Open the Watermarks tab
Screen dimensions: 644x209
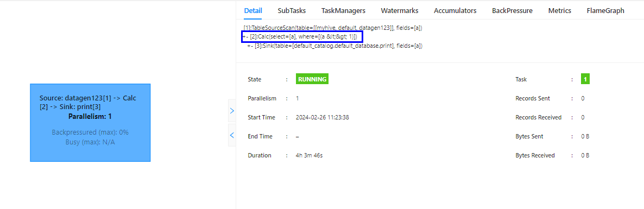[x=400, y=11]
